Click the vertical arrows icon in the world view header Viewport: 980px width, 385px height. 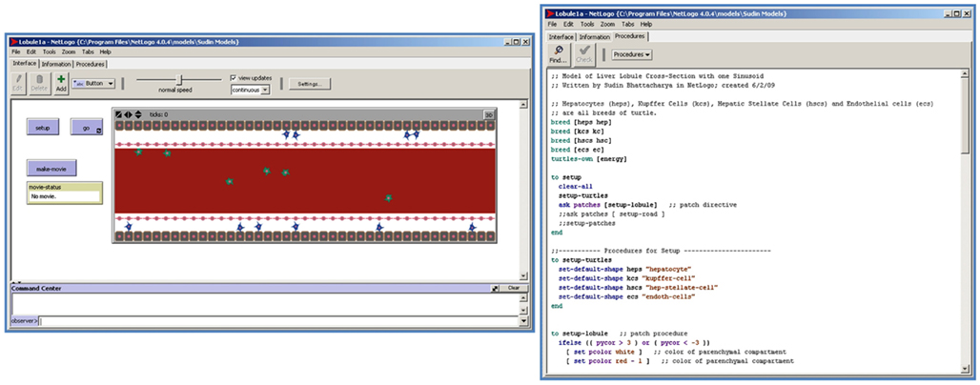click(138, 114)
